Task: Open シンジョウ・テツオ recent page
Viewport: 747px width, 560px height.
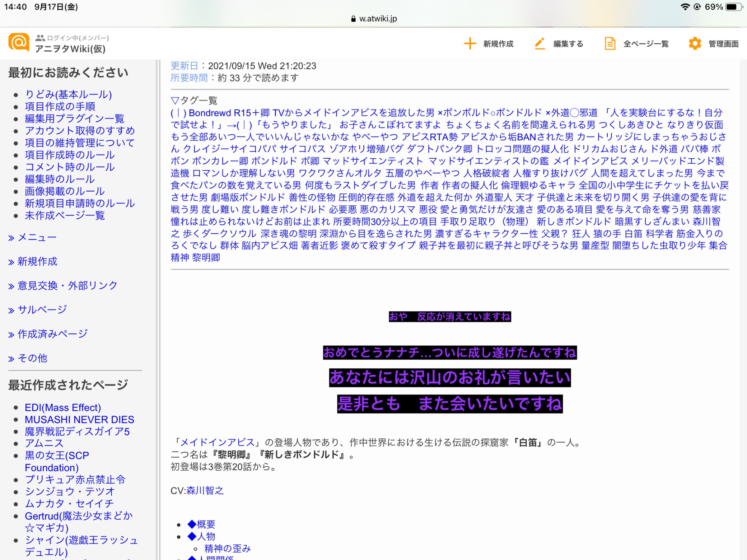Action: [x=70, y=492]
